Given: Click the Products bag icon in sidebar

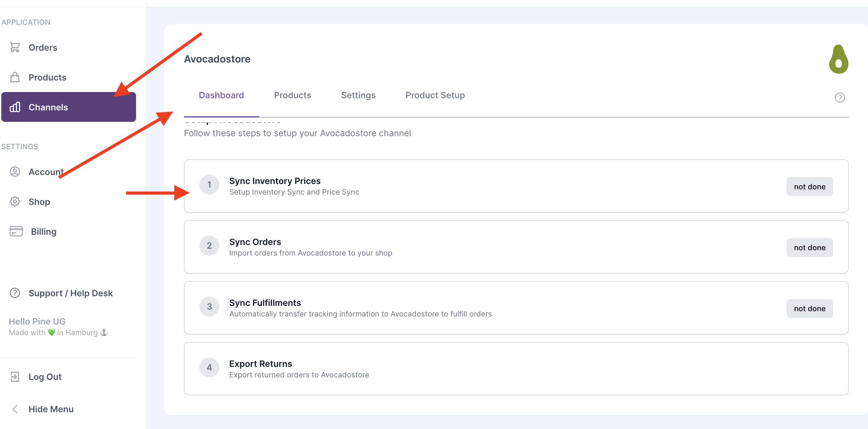Looking at the screenshot, I should (15, 77).
